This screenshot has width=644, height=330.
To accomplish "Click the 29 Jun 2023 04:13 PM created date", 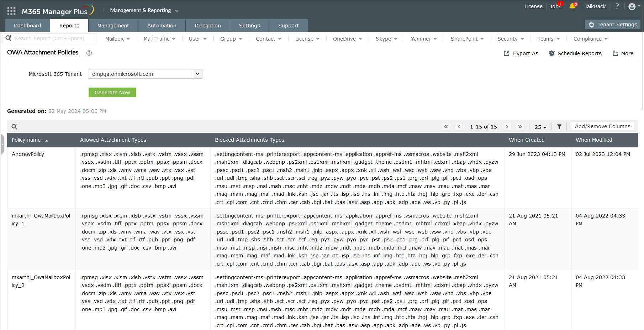I will pos(537,154).
